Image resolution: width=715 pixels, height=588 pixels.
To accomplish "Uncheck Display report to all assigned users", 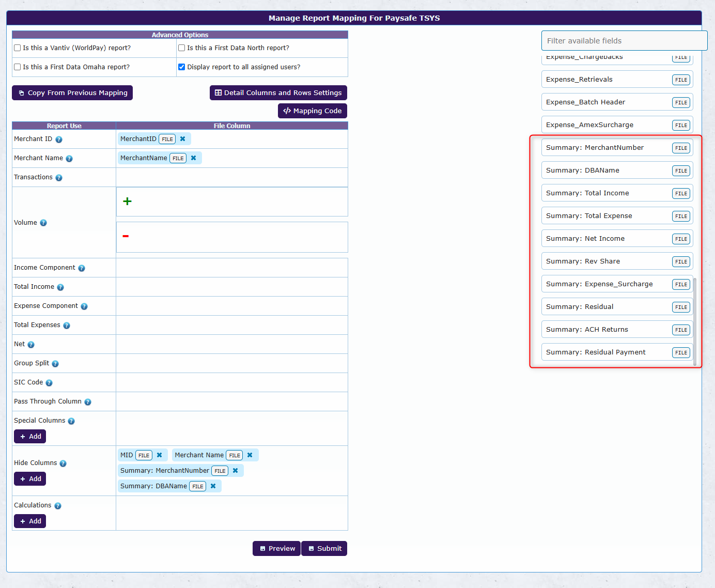I will (182, 67).
